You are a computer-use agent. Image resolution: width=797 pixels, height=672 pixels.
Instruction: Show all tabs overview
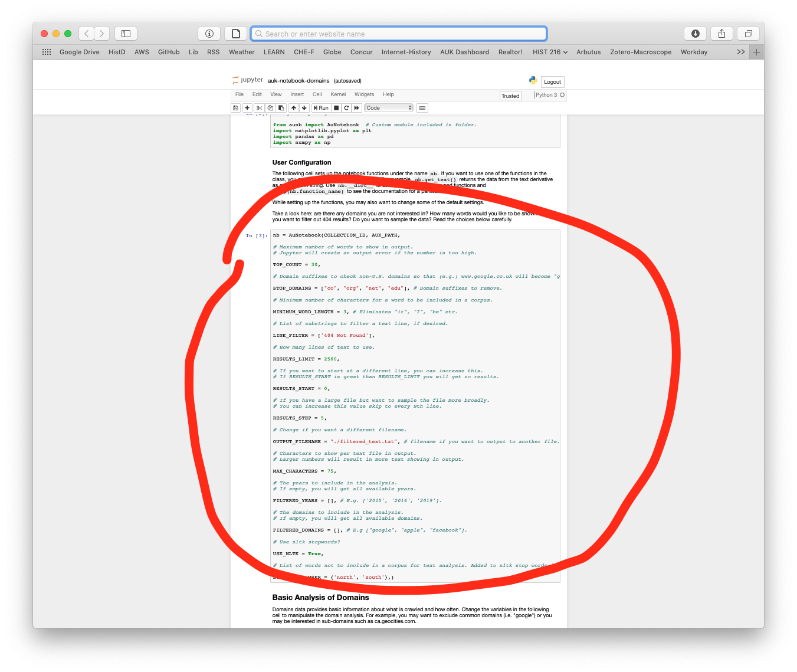pos(748,34)
